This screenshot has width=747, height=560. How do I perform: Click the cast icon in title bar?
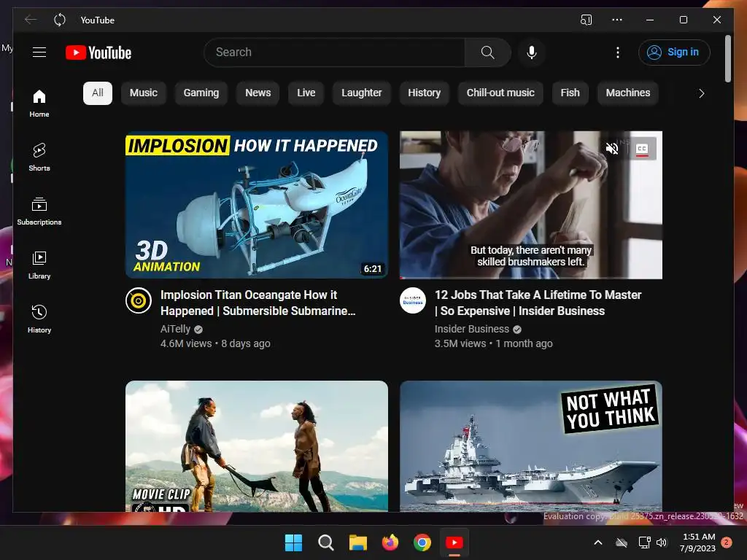[587, 20]
